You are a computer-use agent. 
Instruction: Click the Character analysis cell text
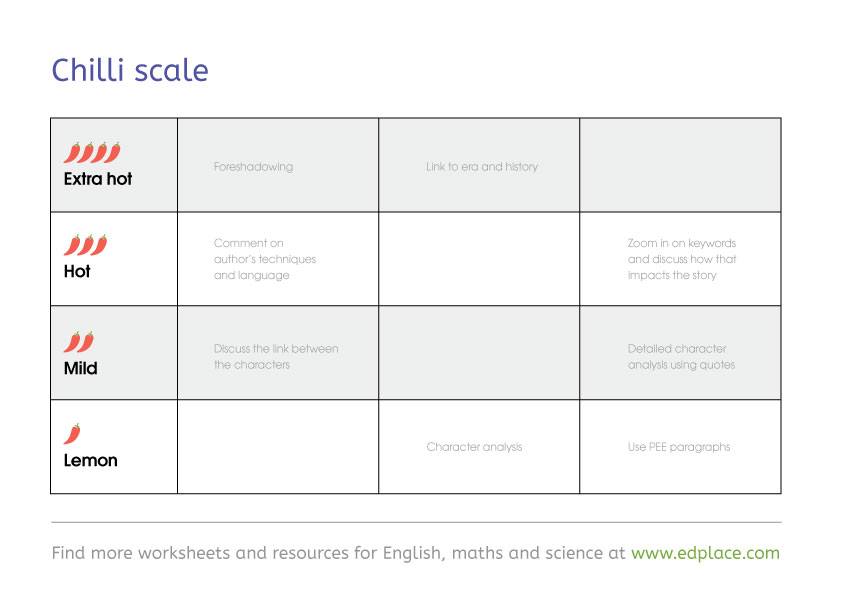474,447
